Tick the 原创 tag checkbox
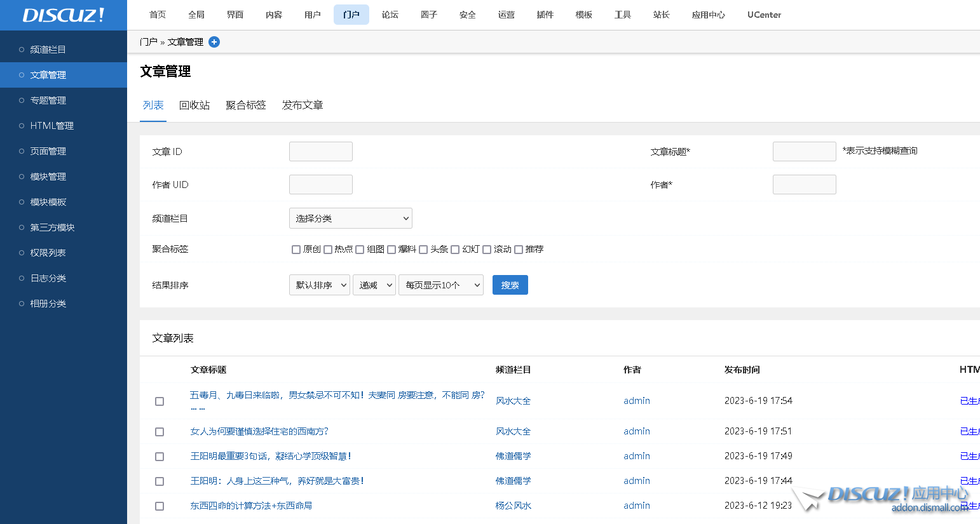 point(296,250)
